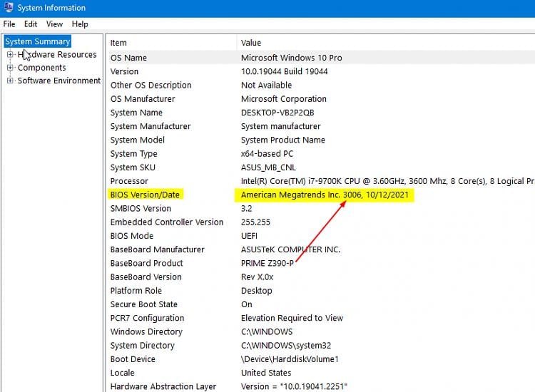
Task: Click the 10.0.19044 Build 19044 value
Action: 284,71
